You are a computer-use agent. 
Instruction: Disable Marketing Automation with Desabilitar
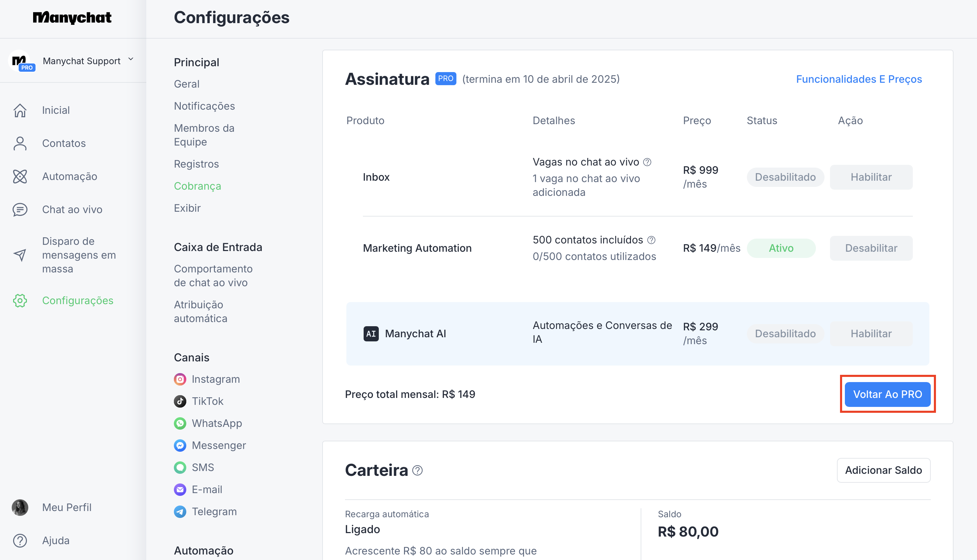point(871,248)
